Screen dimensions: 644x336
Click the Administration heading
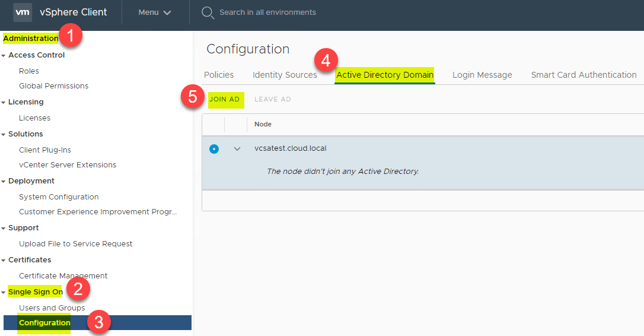[31, 38]
